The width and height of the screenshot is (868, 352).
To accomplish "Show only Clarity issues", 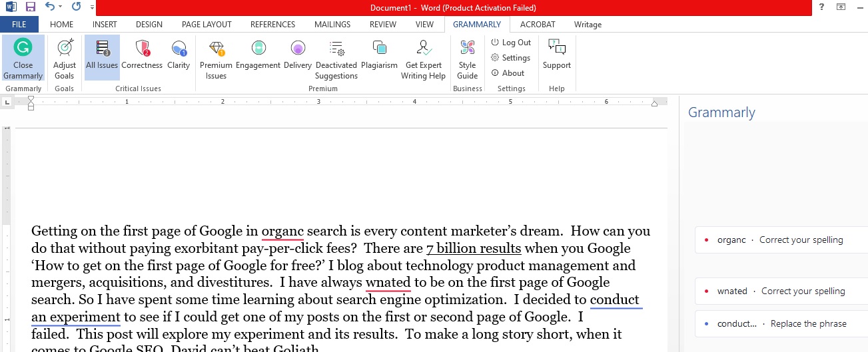I will click(x=179, y=55).
